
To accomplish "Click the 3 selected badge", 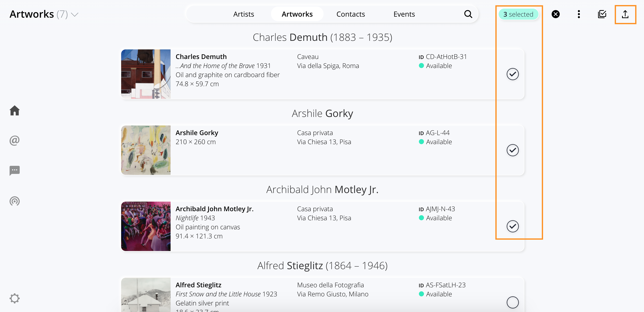I will pos(518,14).
